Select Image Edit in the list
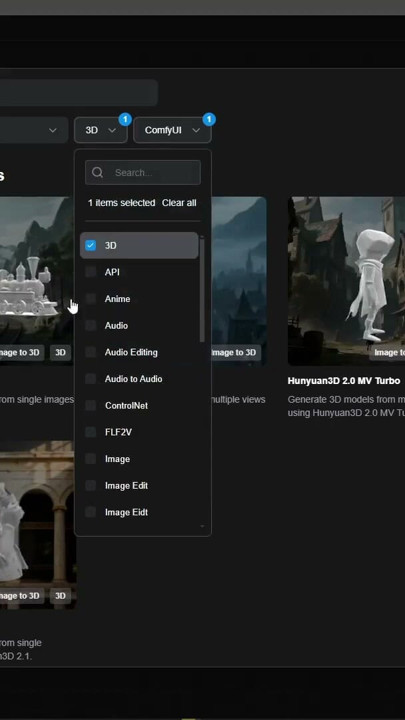Viewport: 405px width, 720px height. [x=126, y=485]
